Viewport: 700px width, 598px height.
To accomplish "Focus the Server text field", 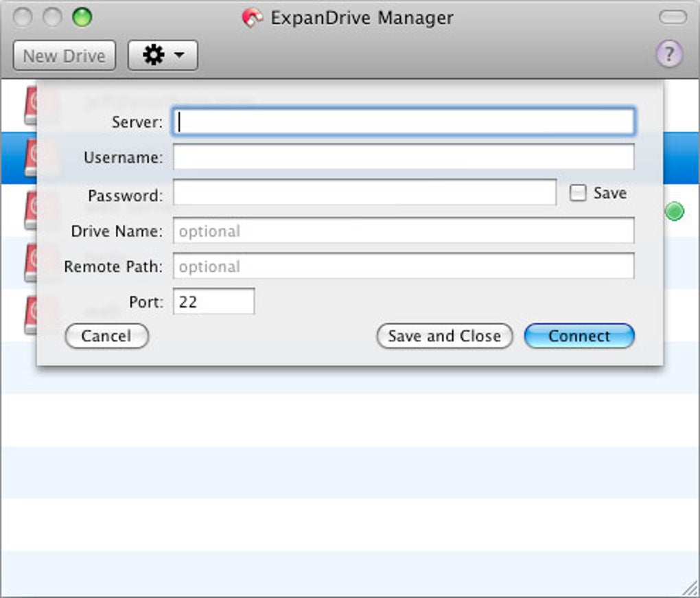I will pyautogui.click(x=404, y=122).
